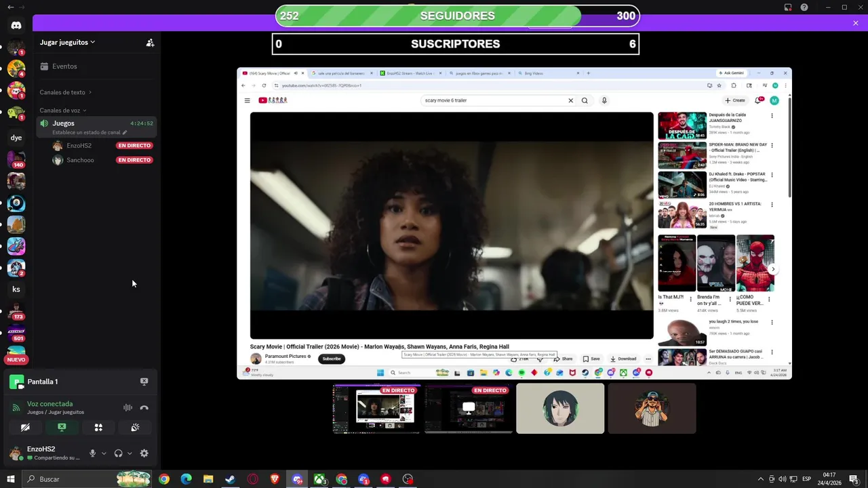Expand Jugar jueguitos server menu
This screenshot has width=868, height=488.
tap(68, 42)
